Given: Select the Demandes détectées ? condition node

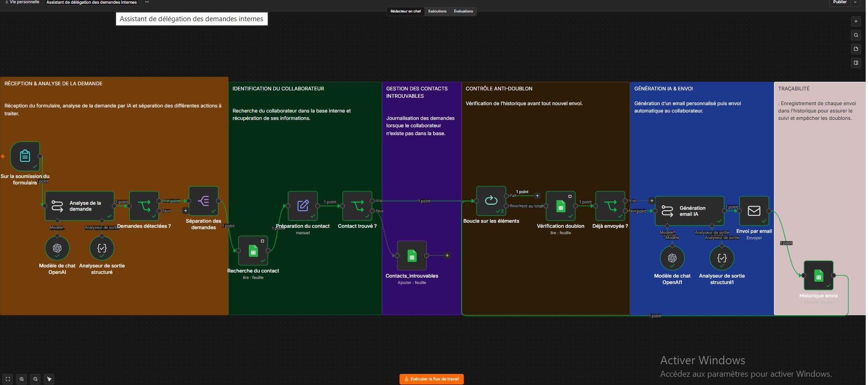Looking at the screenshot, I should coord(144,206).
